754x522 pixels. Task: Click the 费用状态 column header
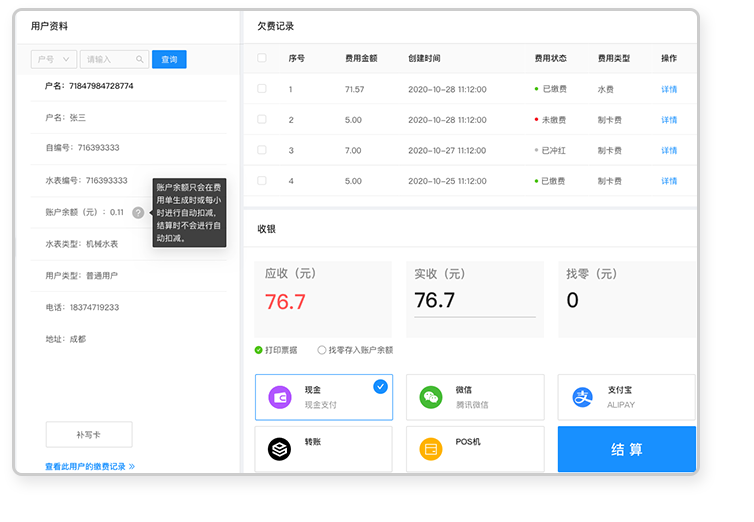(551, 58)
